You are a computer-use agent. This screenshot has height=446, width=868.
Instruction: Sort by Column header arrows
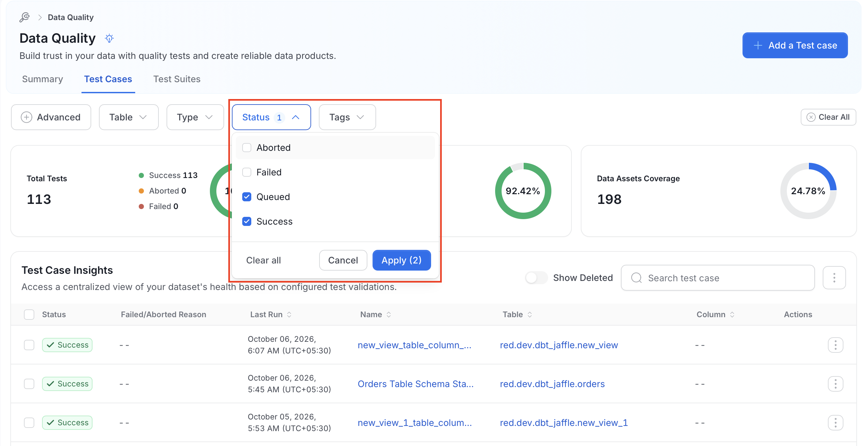pos(732,315)
